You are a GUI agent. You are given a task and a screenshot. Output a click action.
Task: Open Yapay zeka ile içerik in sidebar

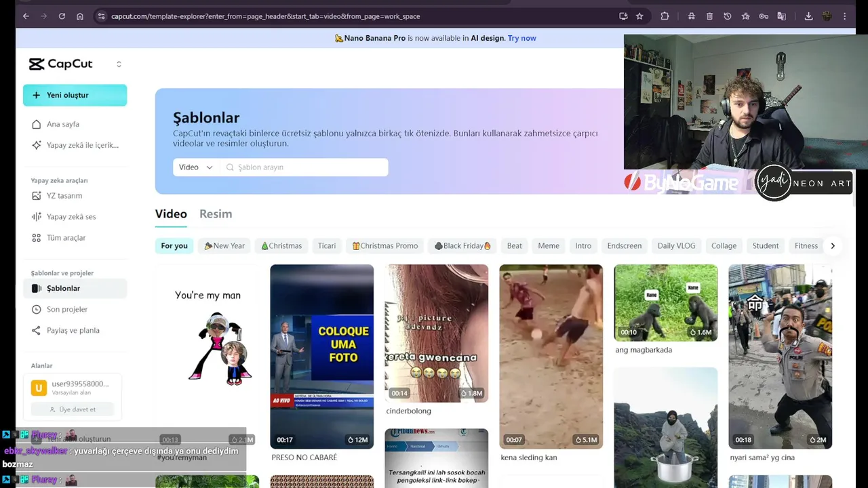tap(75, 145)
